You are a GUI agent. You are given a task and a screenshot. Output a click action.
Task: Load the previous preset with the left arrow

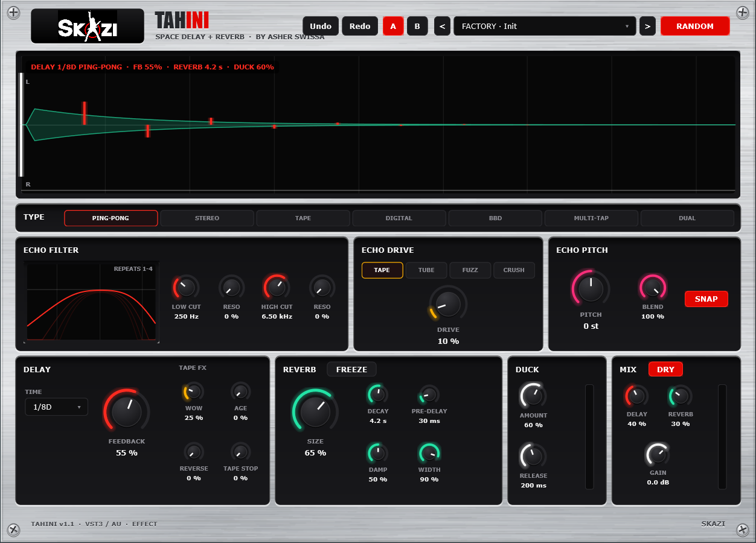click(442, 26)
